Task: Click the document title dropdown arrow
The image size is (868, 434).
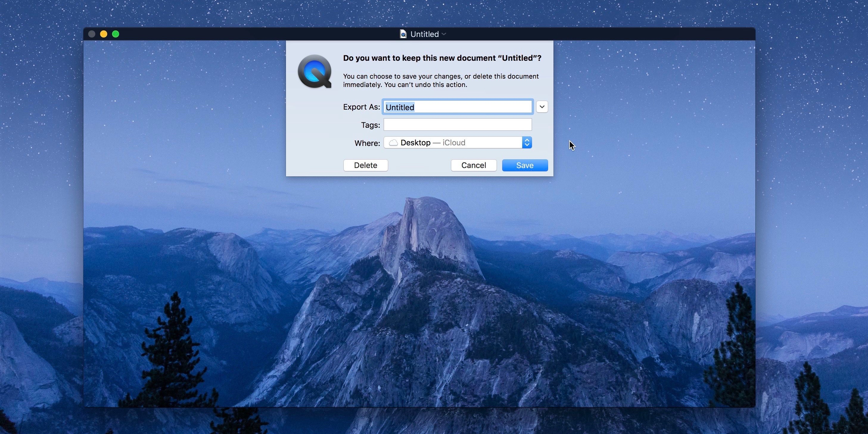Action: click(x=444, y=34)
